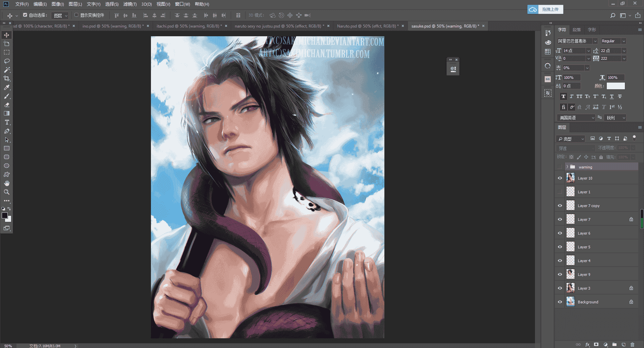Image resolution: width=644 pixels, height=348 pixels.
Task: Switch to the 段落 paragraph tab
Action: click(x=577, y=30)
